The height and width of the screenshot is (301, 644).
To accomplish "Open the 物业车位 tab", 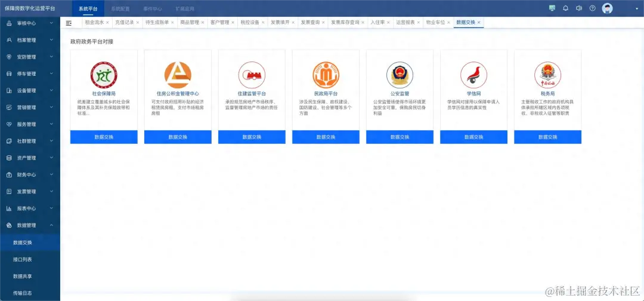I will [435, 23].
